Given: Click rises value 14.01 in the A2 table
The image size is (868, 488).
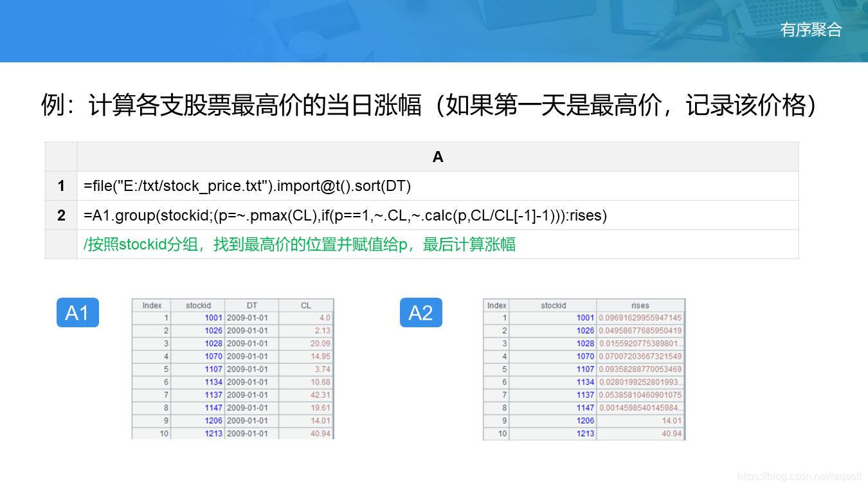Looking at the screenshot, I should tap(672, 420).
